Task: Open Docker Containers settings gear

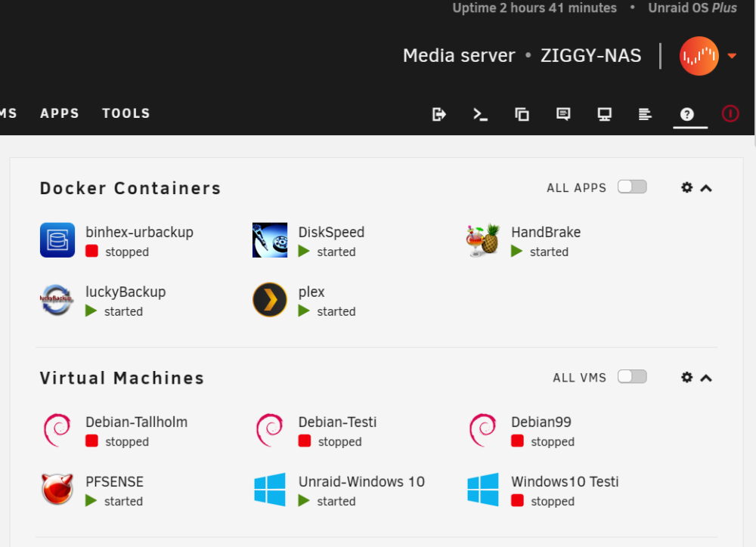Action: (x=687, y=187)
